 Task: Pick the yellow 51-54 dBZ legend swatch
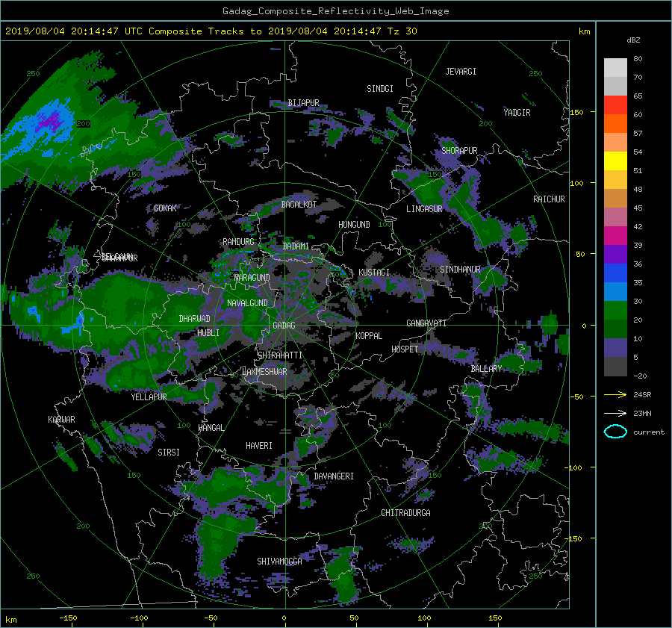pos(615,161)
